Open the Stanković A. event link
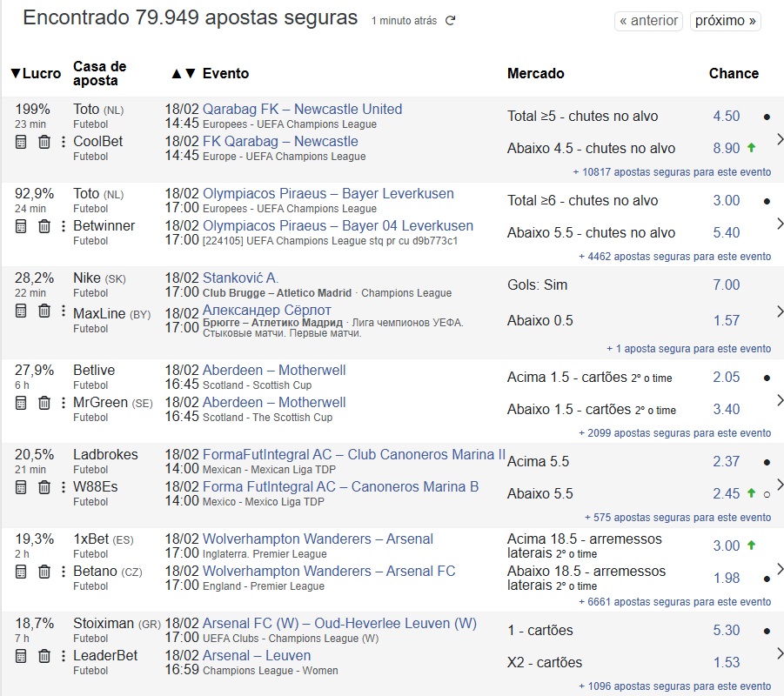The image size is (784, 696). click(240, 278)
